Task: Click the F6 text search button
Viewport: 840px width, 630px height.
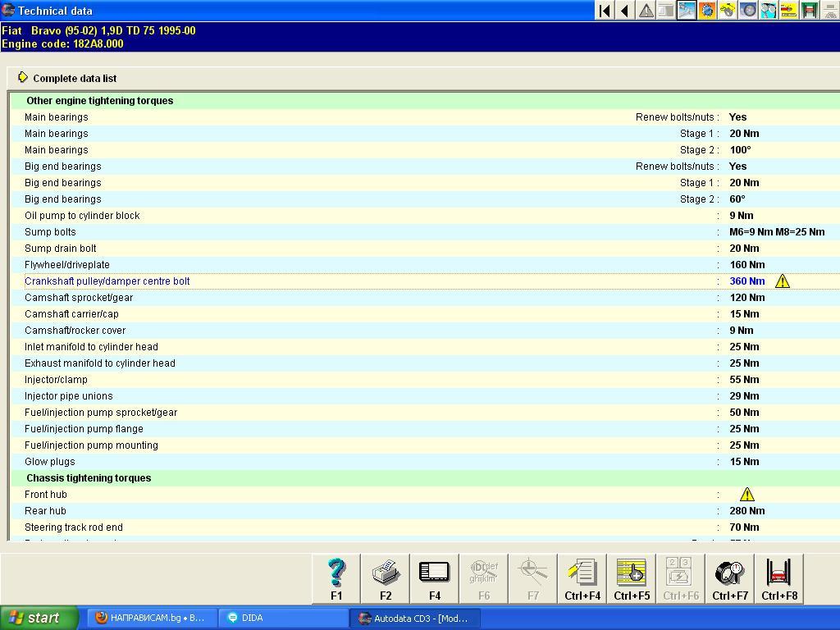Action: click(x=484, y=578)
